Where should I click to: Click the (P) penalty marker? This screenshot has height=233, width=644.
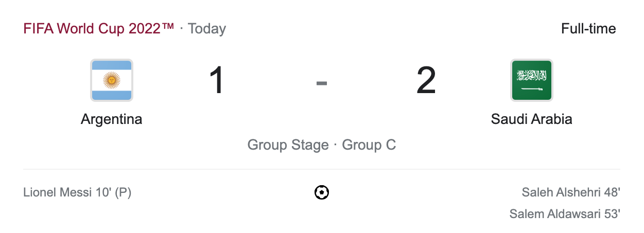coord(123,193)
